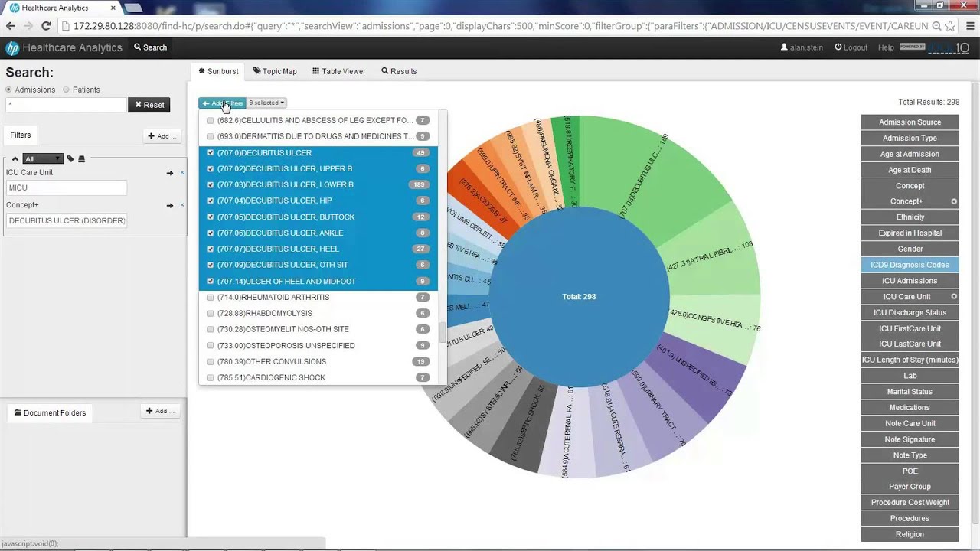Click the Add Filters button
Screen dimensions: 980x551
(222, 103)
